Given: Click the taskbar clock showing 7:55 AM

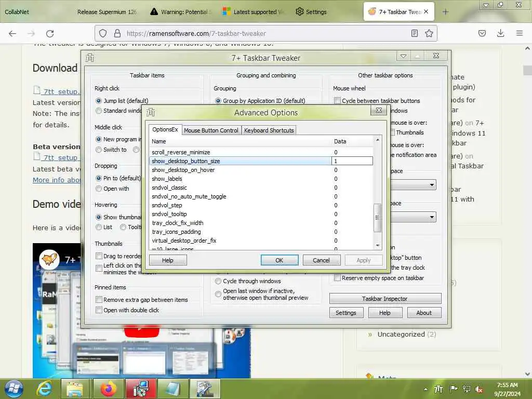Looking at the screenshot, I should pos(507,389).
